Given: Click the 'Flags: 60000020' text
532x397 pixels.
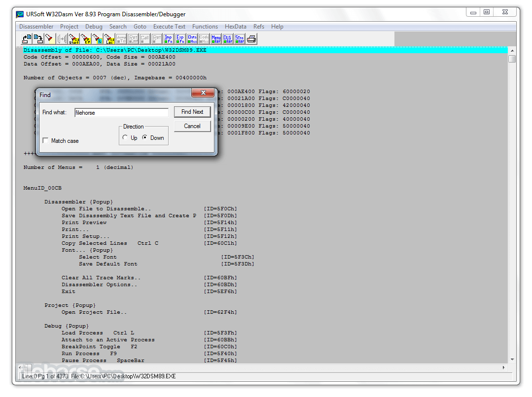Looking at the screenshot, I should 284,92.
